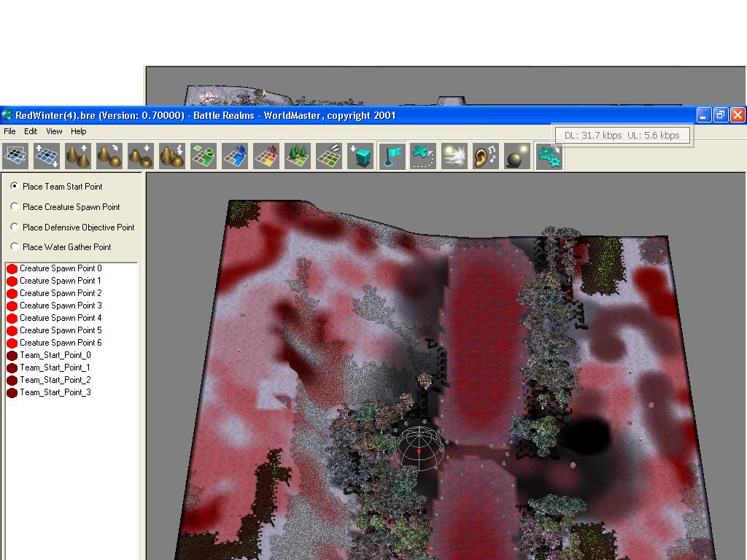Close the WorldMaster window
Screen dimensions: 747x560
tap(738, 114)
